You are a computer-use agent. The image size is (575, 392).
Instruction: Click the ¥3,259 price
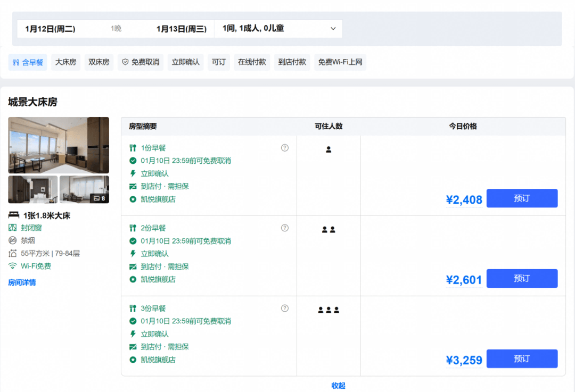pos(464,360)
